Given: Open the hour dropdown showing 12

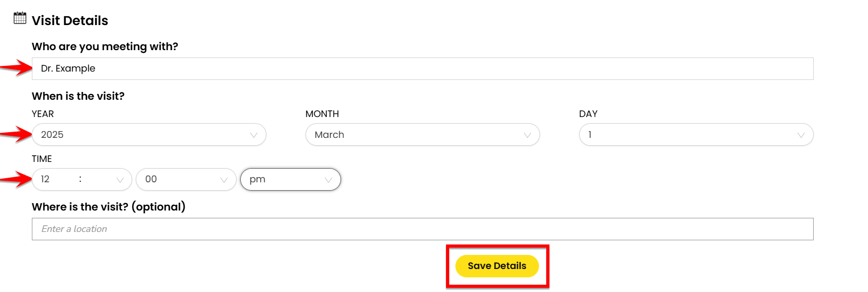Looking at the screenshot, I should pos(82,179).
